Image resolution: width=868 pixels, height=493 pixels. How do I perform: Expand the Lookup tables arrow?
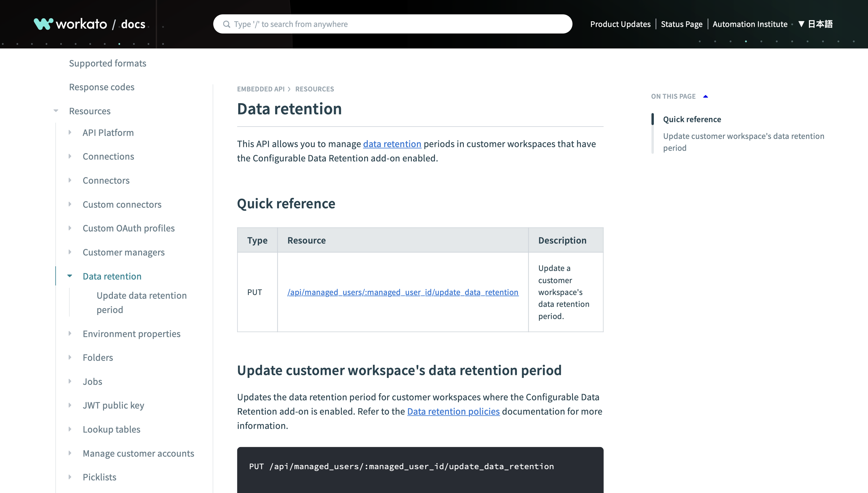70,429
